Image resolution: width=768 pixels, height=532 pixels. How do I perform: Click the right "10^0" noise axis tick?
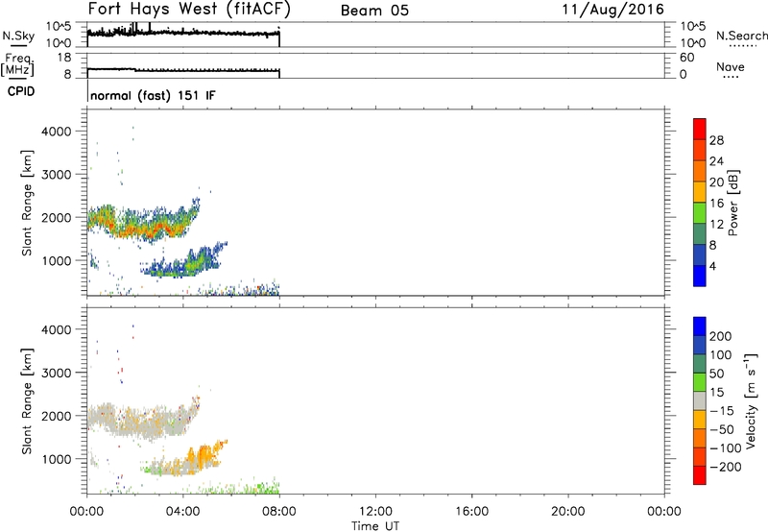click(x=693, y=43)
